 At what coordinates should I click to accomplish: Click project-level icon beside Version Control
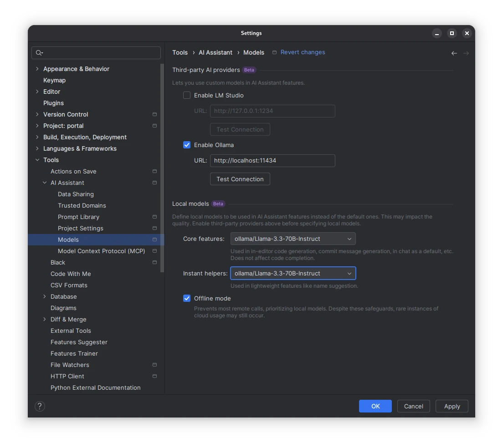154,114
